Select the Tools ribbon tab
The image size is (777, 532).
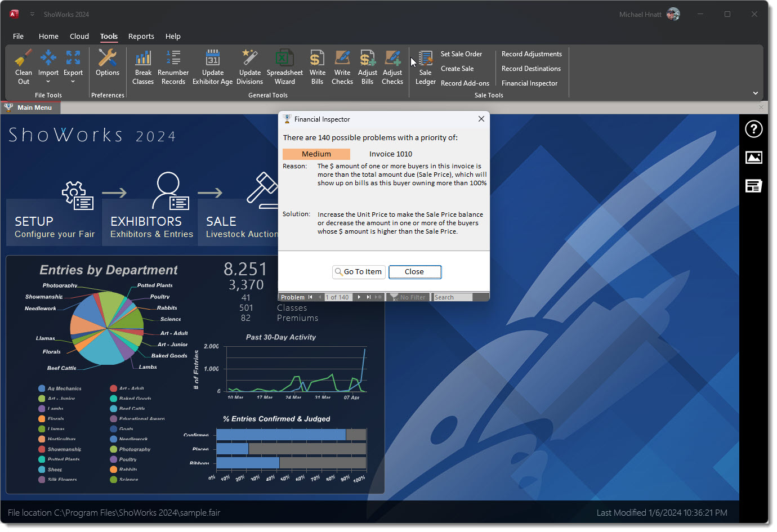[109, 36]
